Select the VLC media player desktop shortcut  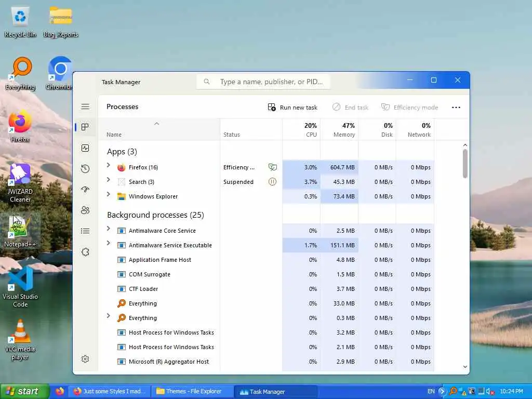point(20,340)
